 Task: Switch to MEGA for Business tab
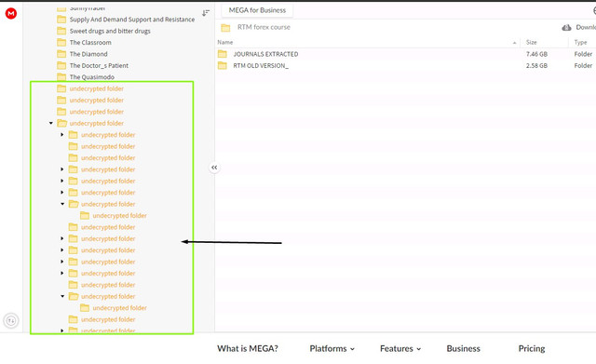click(x=257, y=10)
